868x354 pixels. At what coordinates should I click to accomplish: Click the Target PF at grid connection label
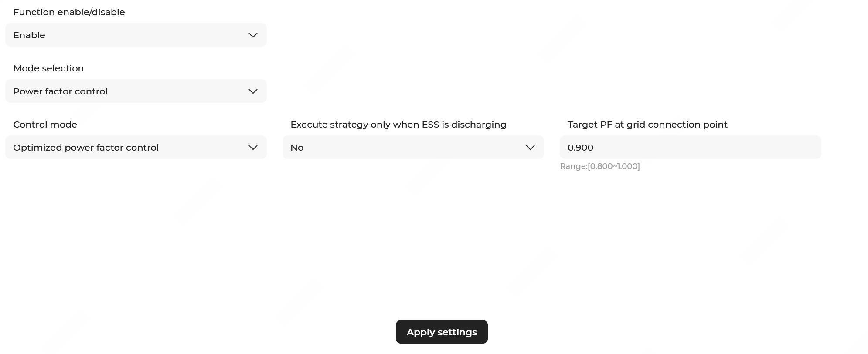(647, 125)
